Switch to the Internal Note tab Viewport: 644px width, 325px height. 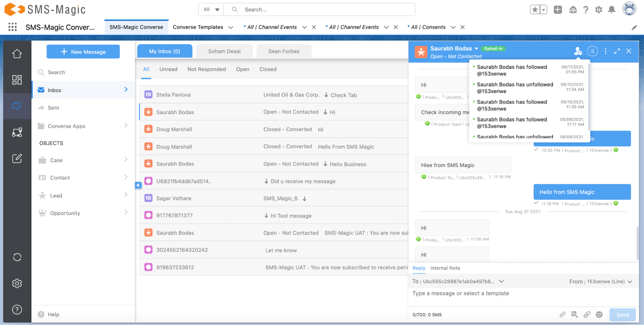(445, 268)
